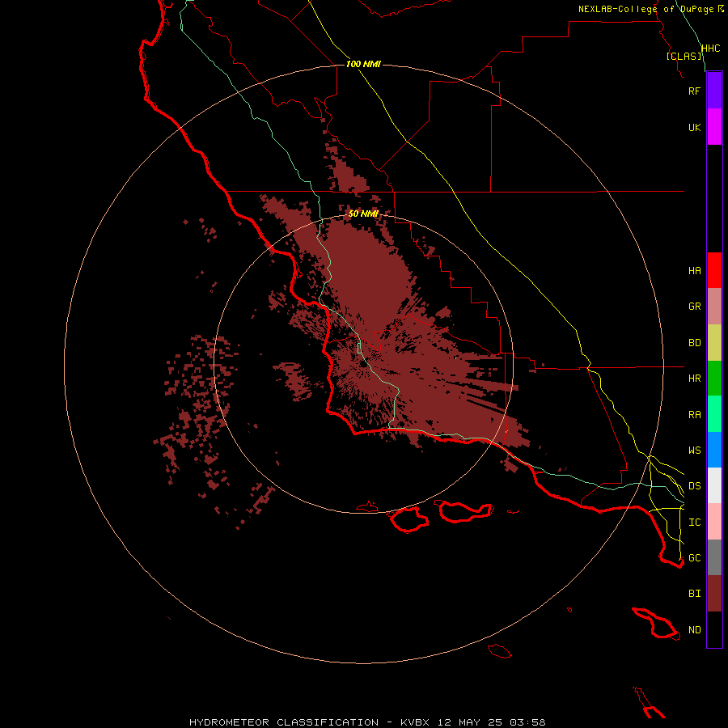Viewport: 728px width, 728px height.
Task: Click the BD yellow legend swatch
Action: [714, 343]
